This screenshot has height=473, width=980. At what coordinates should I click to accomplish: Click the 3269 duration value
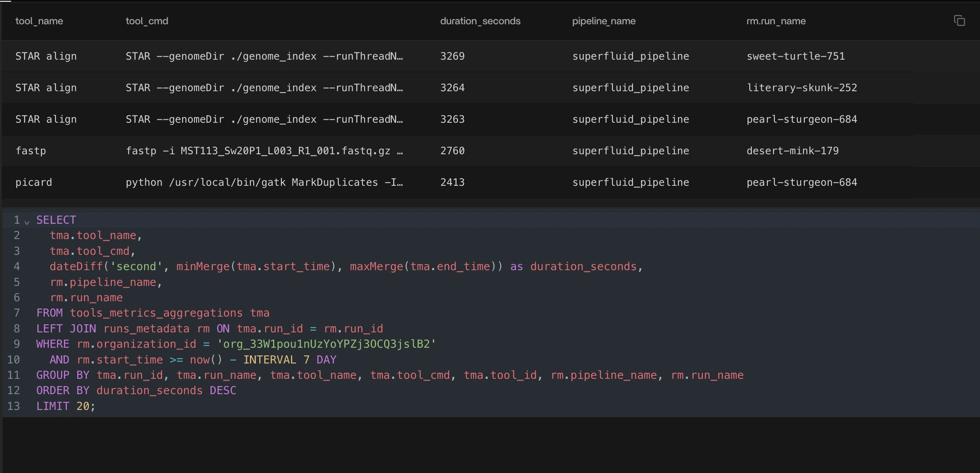[452, 56]
